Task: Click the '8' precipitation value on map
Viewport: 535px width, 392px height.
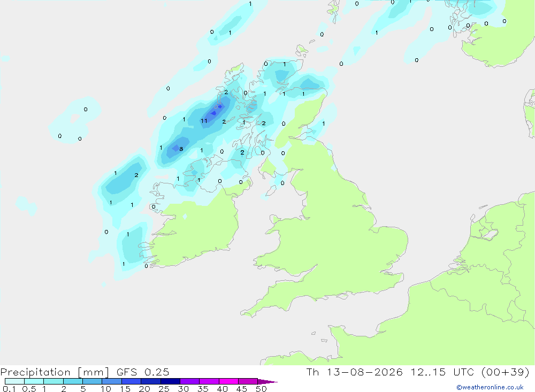Action: (181, 149)
